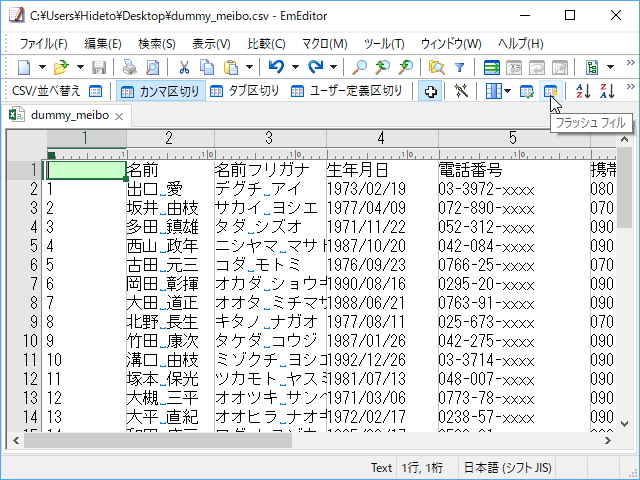Open Print Preview icon
640x480 pixels.
(153, 67)
